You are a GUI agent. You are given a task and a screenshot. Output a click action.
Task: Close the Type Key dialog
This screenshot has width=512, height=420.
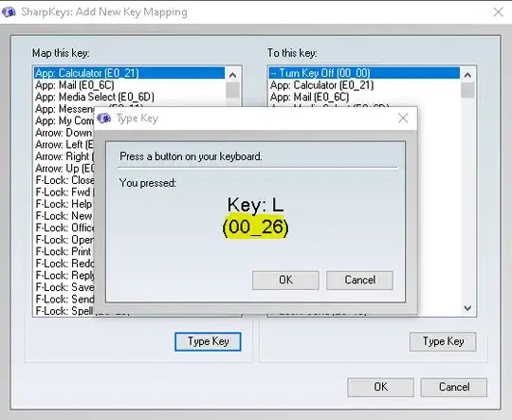(x=403, y=119)
